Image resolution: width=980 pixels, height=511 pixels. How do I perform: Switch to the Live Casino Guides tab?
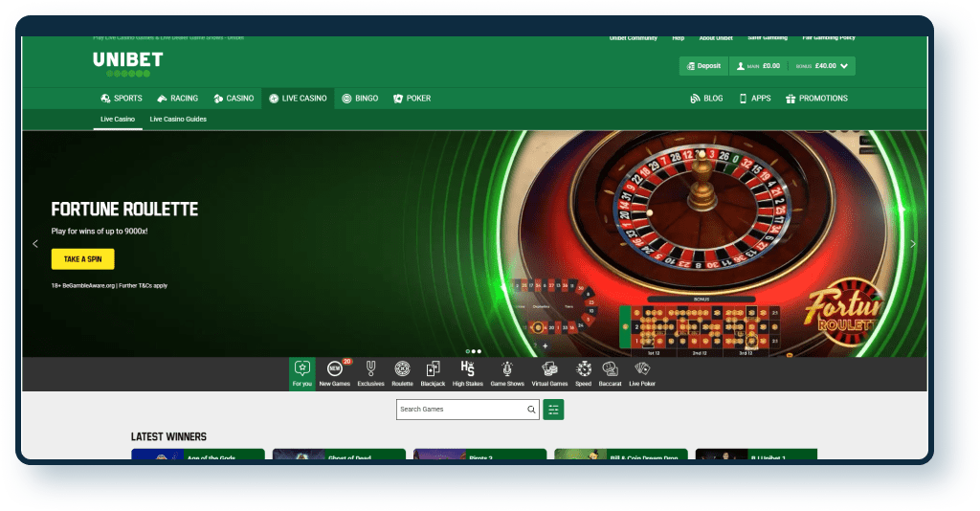[x=178, y=120]
